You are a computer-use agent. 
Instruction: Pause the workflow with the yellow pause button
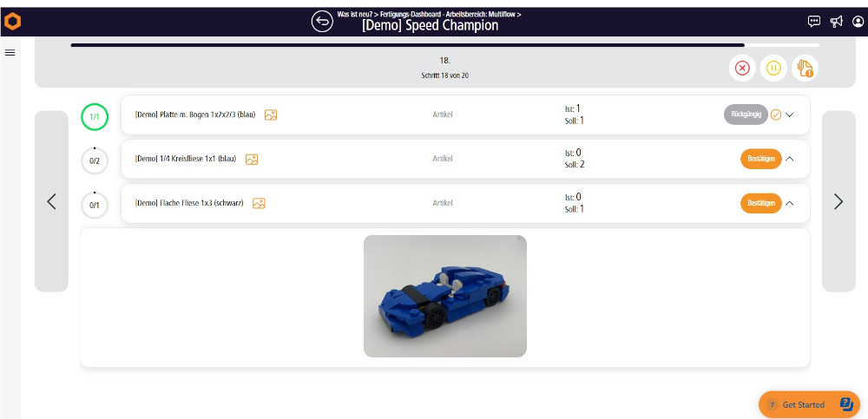click(773, 68)
